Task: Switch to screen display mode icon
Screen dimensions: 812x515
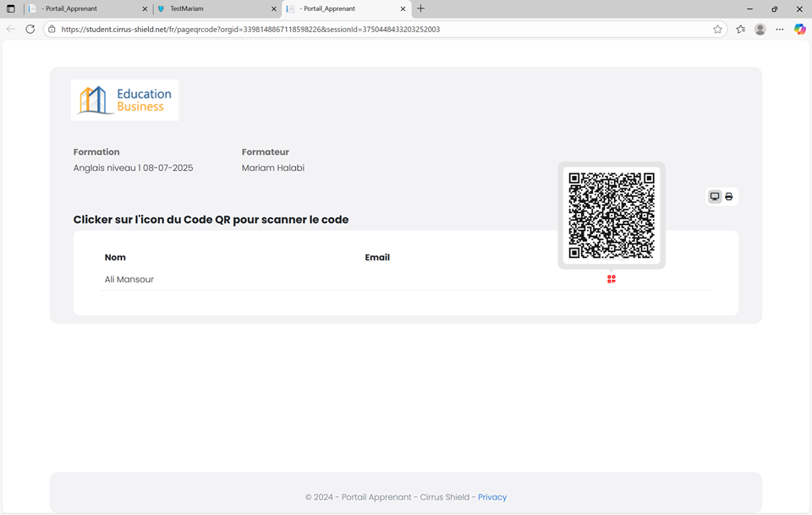Action: (715, 197)
